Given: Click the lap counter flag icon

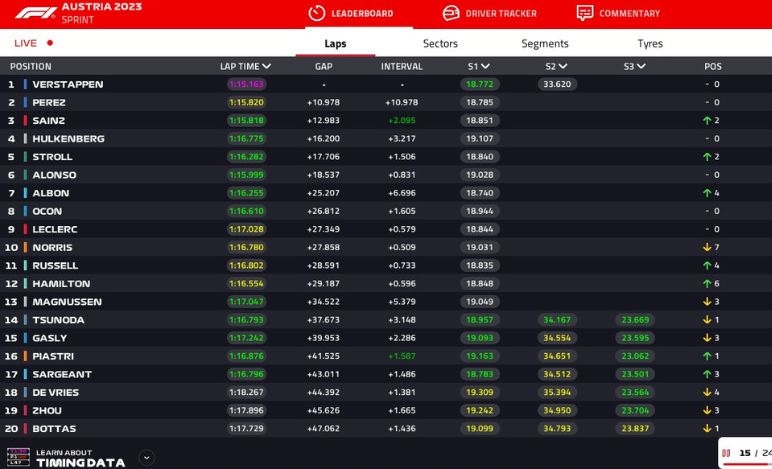Looking at the screenshot, I should (726, 453).
